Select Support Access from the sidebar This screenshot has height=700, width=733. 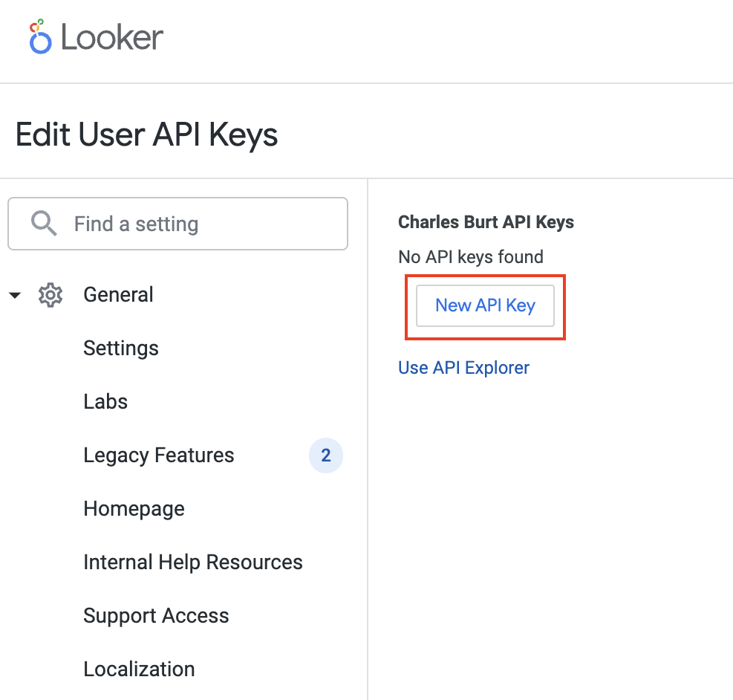coord(156,616)
